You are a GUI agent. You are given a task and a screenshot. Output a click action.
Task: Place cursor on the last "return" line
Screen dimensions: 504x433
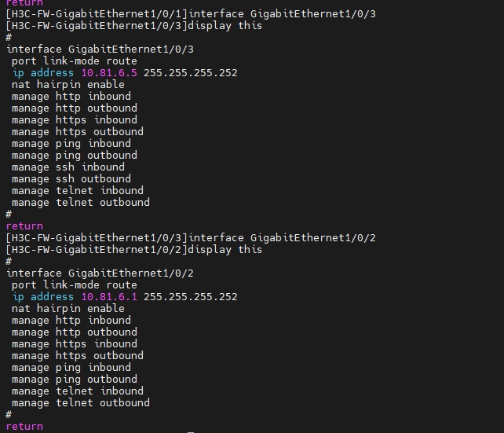click(24, 427)
